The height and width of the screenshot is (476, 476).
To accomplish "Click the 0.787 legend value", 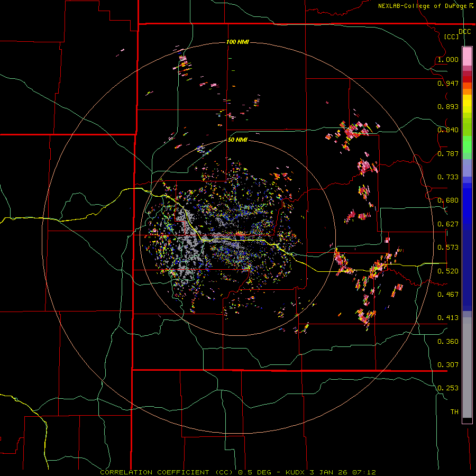I will [x=448, y=153].
